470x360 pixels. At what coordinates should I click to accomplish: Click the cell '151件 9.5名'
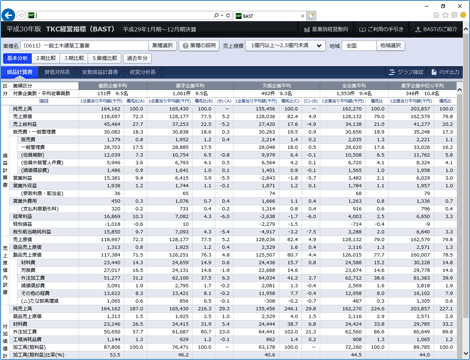[x=113, y=93]
